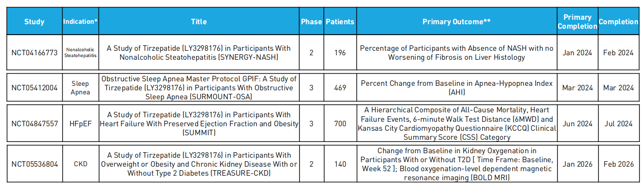
Task: Select the Primary Completion header
Action: 577,22
